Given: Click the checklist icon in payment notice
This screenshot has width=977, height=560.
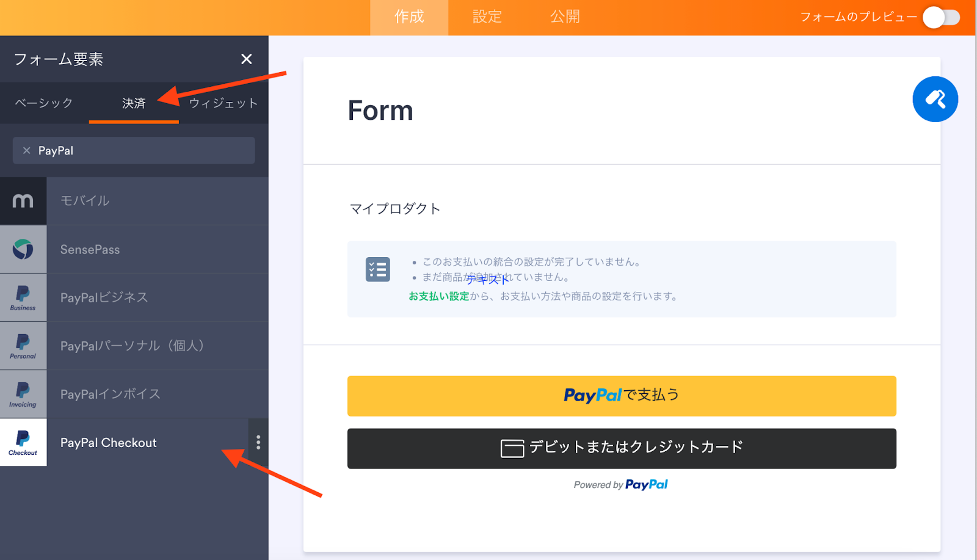Looking at the screenshot, I should tap(377, 269).
